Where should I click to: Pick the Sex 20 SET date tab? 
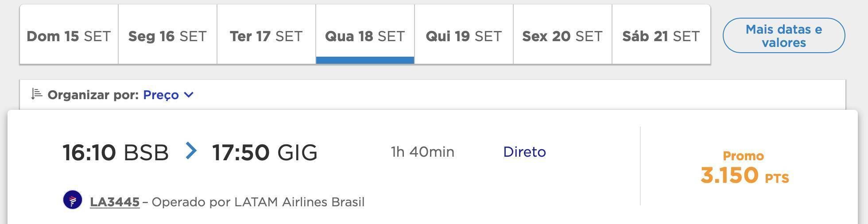(562, 35)
